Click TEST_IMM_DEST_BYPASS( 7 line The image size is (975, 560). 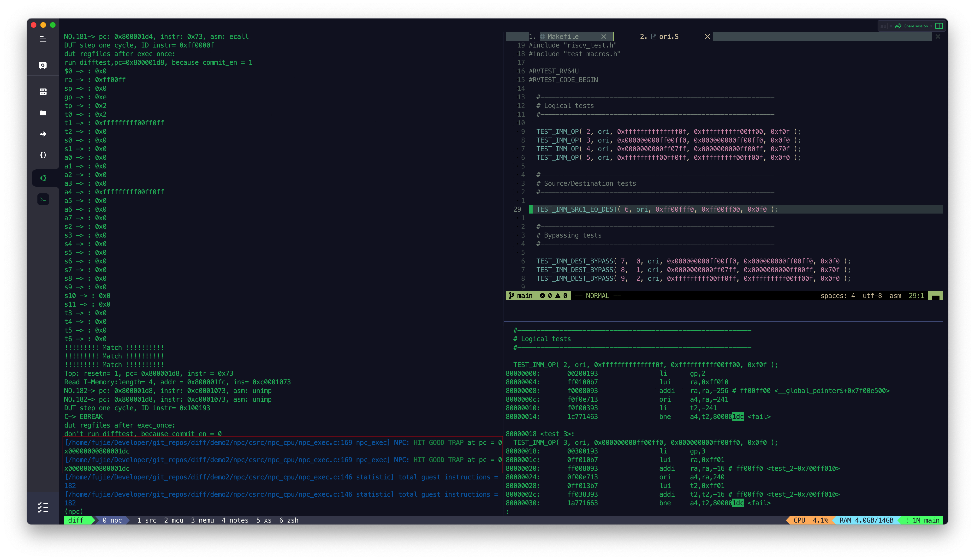(693, 261)
